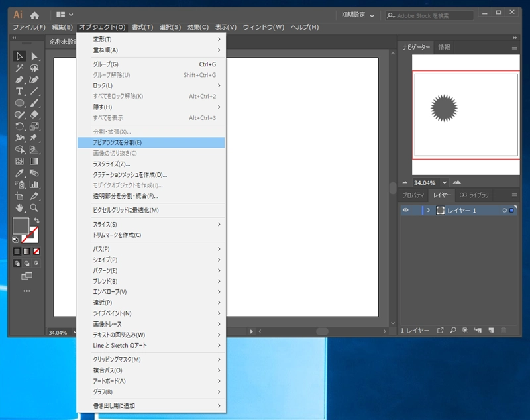Open the navigator zoom percentage dropdown

click(445, 182)
